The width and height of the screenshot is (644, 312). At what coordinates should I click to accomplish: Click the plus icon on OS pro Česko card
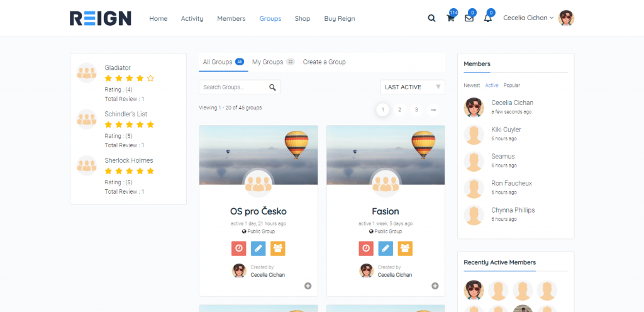(x=308, y=286)
